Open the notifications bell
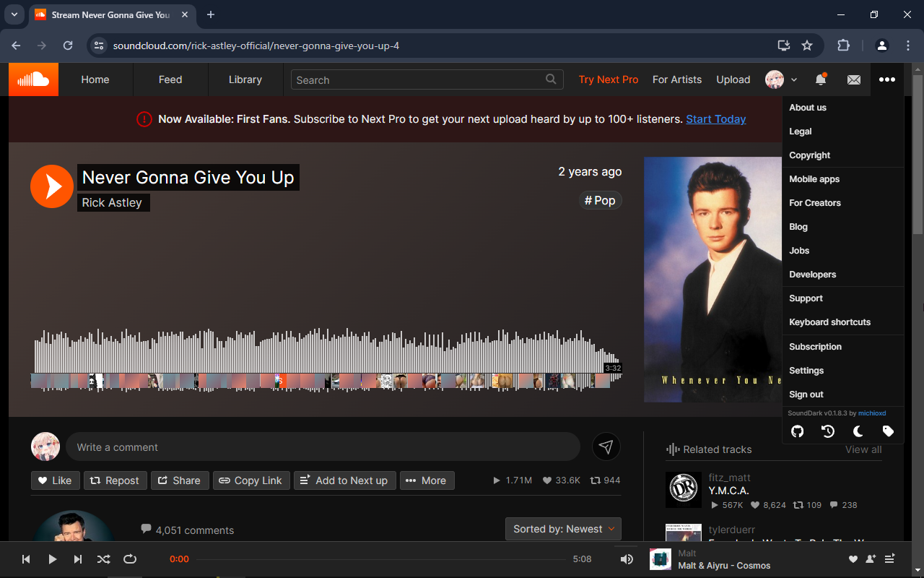 coord(820,79)
